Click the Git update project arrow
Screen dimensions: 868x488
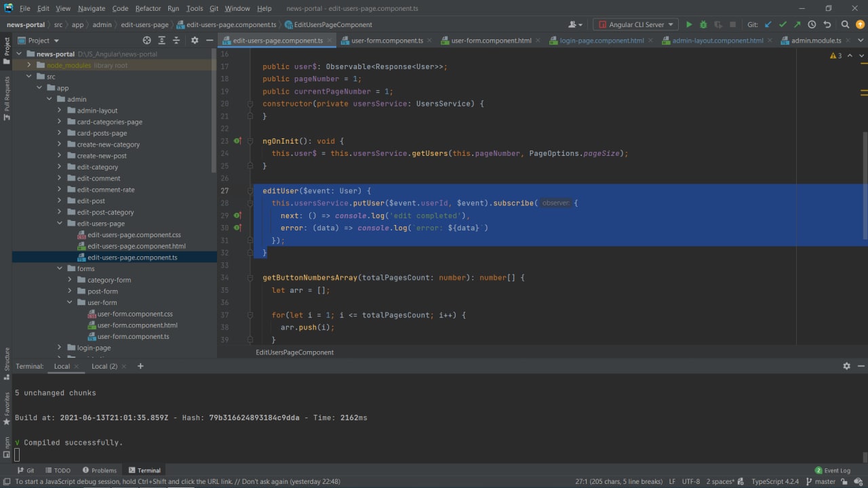(x=768, y=24)
